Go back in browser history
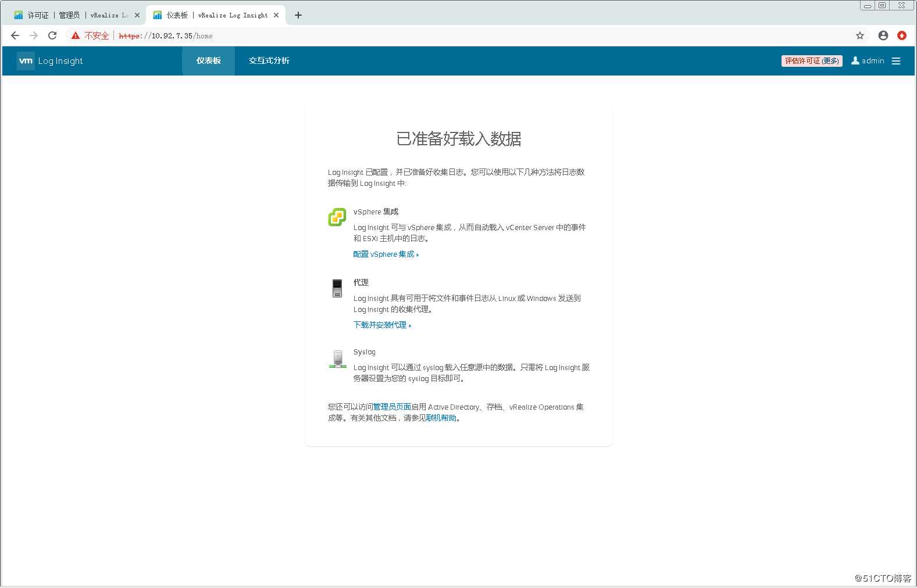 coord(16,35)
